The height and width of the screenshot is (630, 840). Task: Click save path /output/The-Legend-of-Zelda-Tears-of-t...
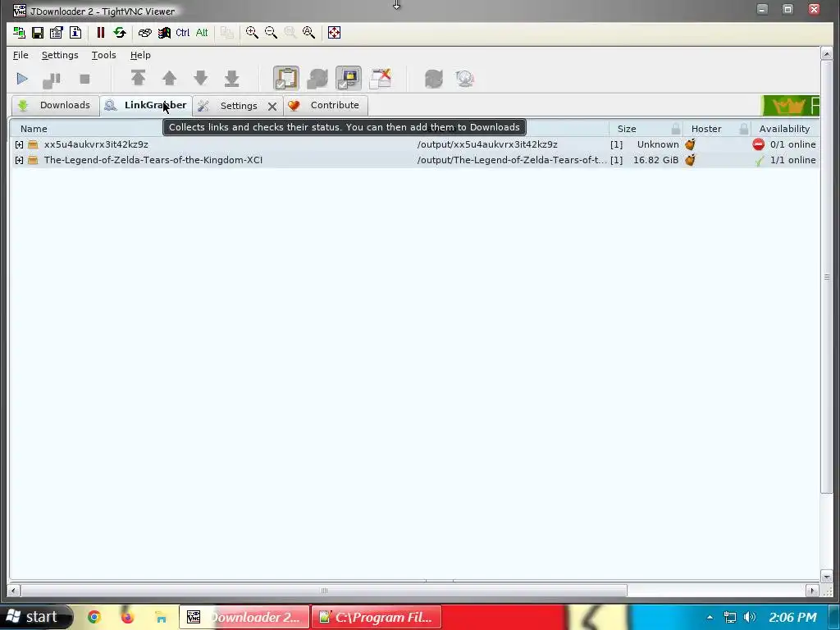512,160
